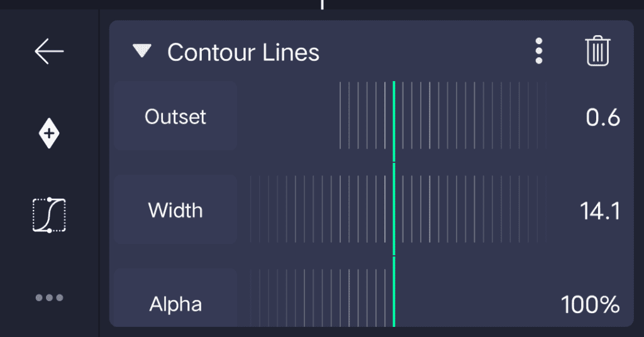This screenshot has width=644, height=337.
Task: Delete Contour Lines with the trash icon
Action: coord(597,52)
